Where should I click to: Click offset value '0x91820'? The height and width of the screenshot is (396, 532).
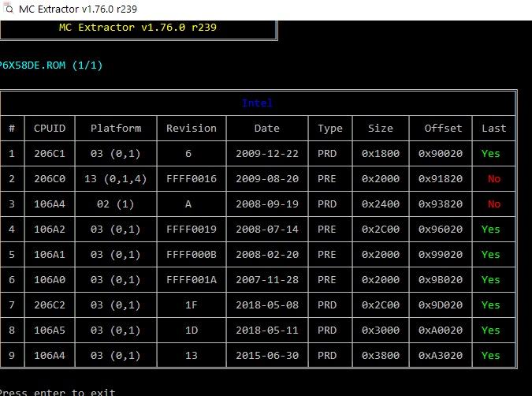click(441, 178)
